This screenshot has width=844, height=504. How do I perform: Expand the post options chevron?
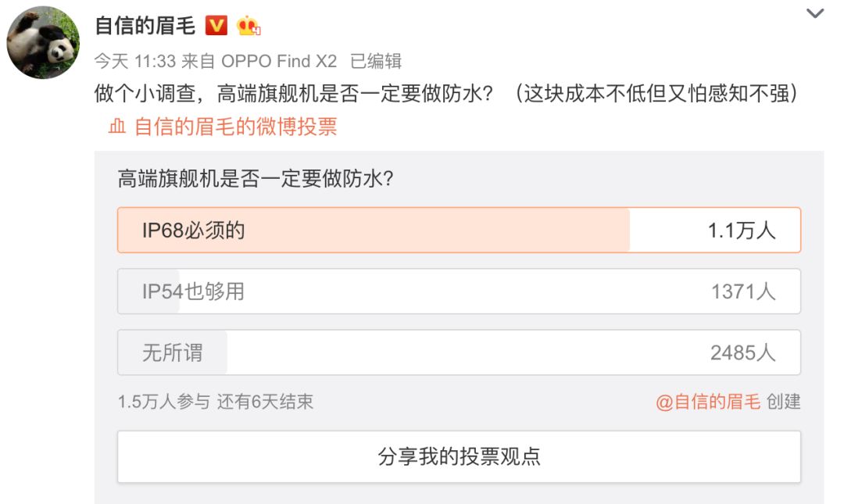(814, 13)
